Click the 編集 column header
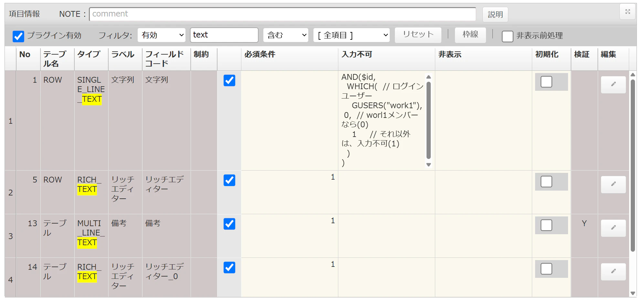644x304 pixels. [x=613, y=58]
